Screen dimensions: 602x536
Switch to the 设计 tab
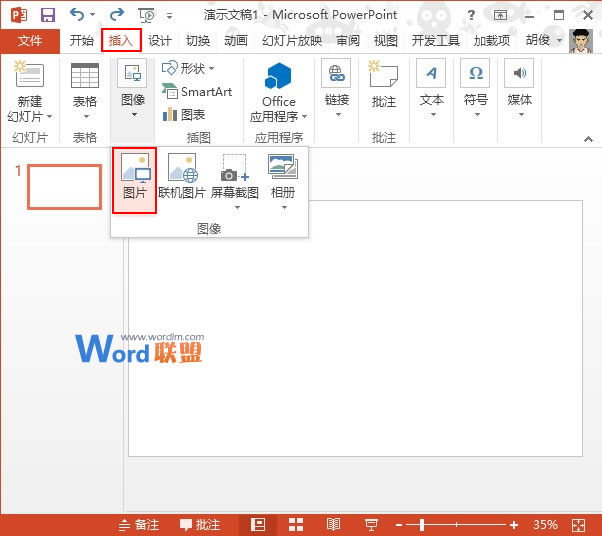[x=160, y=40]
